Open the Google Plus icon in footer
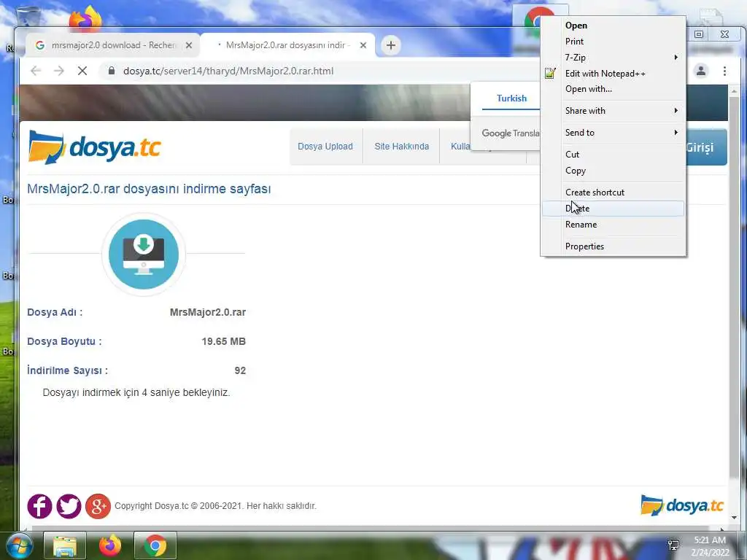The height and width of the screenshot is (560, 747). click(98, 506)
